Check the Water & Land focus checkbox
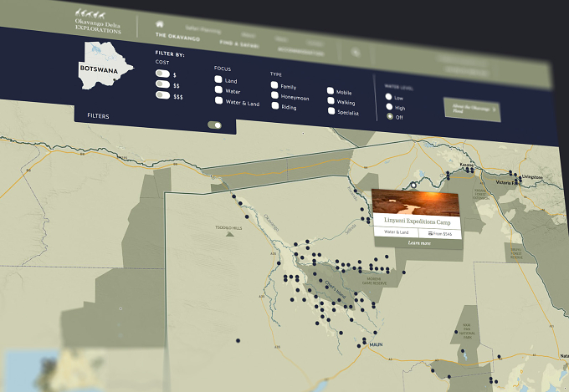The image size is (569, 392). click(x=218, y=100)
